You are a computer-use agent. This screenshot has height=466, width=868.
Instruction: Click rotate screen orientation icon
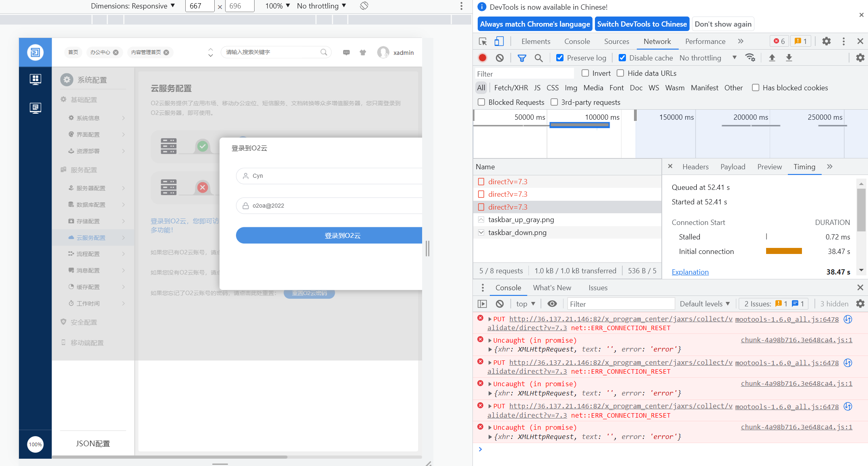click(364, 6)
